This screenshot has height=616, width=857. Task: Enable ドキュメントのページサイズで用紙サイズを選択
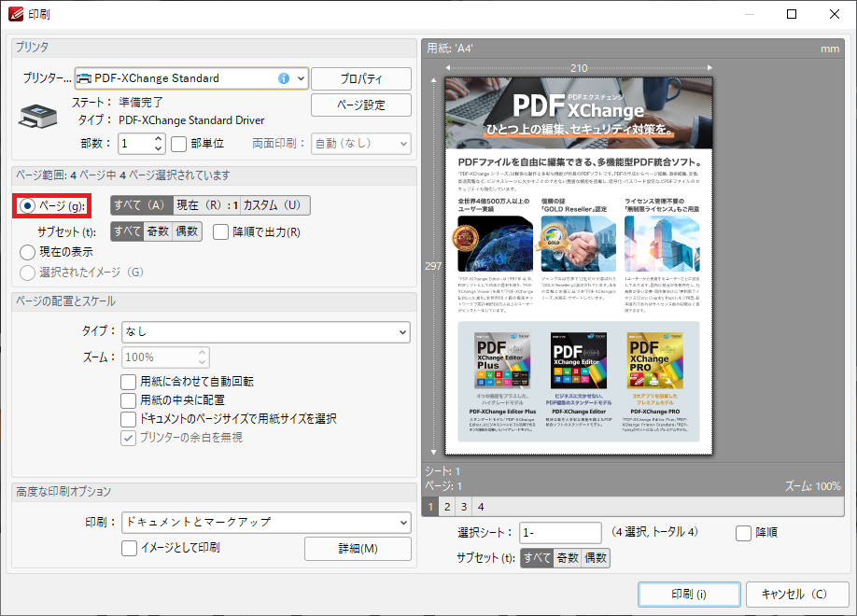(129, 419)
